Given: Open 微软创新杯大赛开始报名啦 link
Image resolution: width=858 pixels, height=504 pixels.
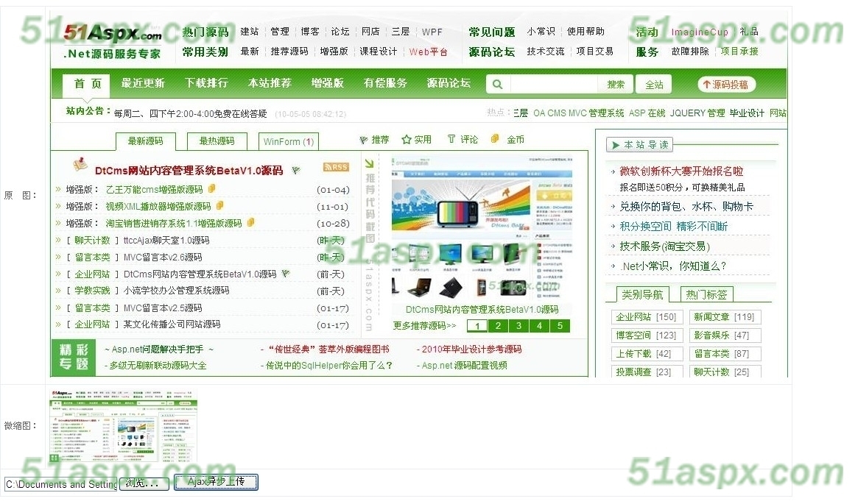Looking at the screenshot, I should tap(681, 171).
